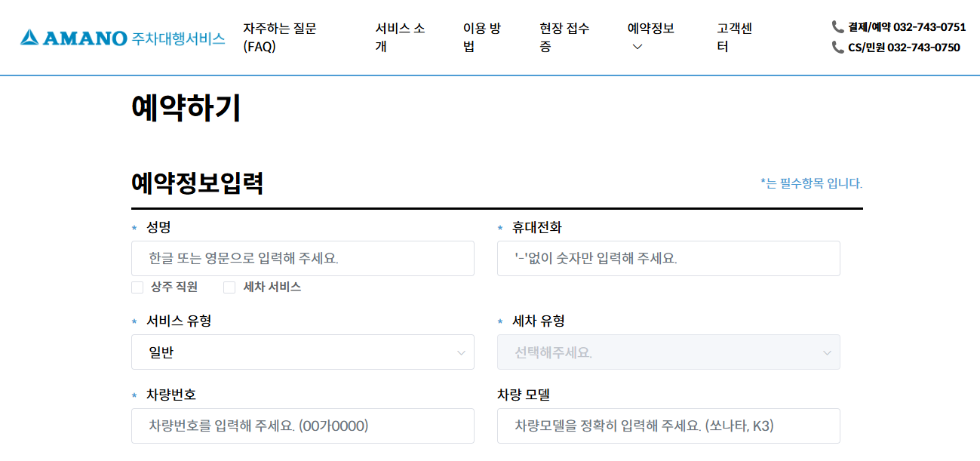Open the 세차 유형 selection dropdown
The image size is (980, 461).
point(668,352)
